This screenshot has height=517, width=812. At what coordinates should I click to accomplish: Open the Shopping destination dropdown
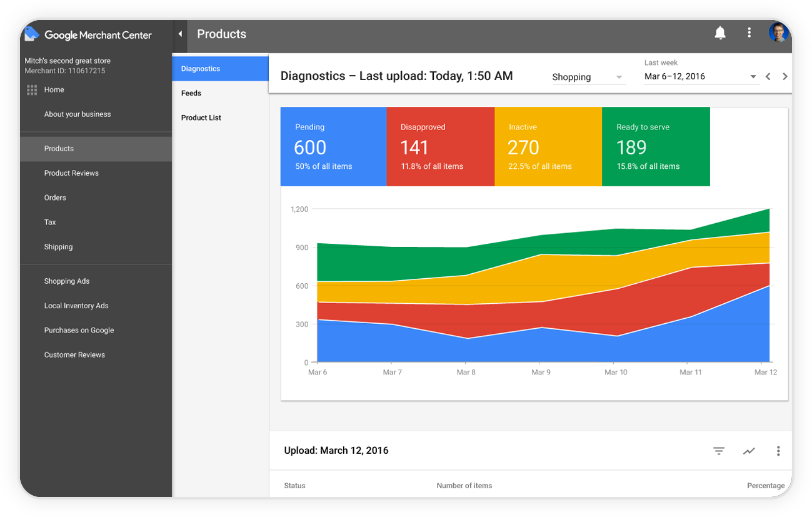pos(586,77)
